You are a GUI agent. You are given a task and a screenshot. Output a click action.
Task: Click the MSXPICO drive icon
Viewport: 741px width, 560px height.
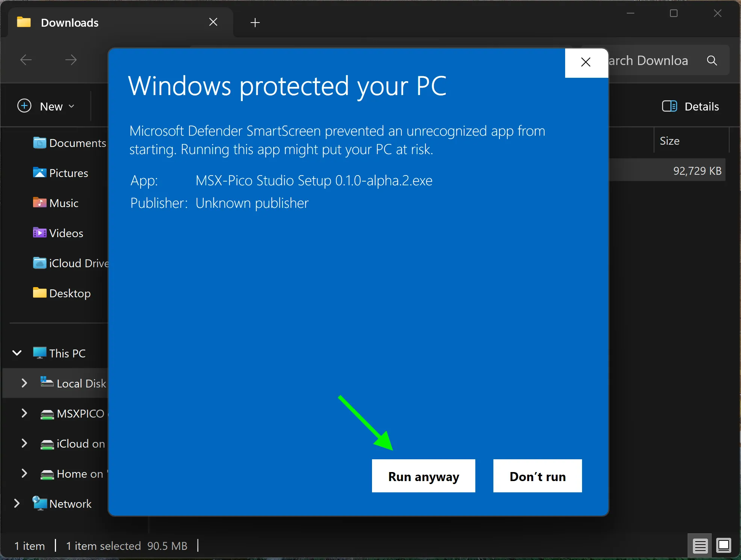(x=47, y=414)
